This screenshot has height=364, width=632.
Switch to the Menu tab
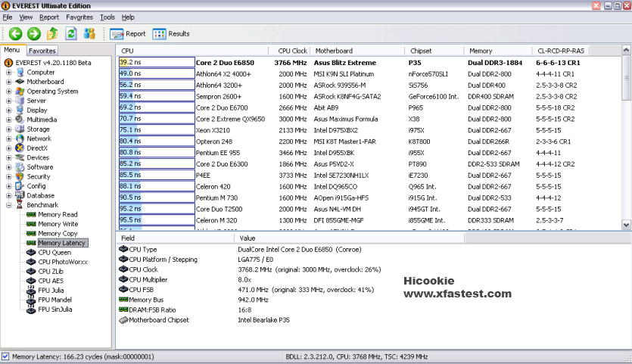12,50
